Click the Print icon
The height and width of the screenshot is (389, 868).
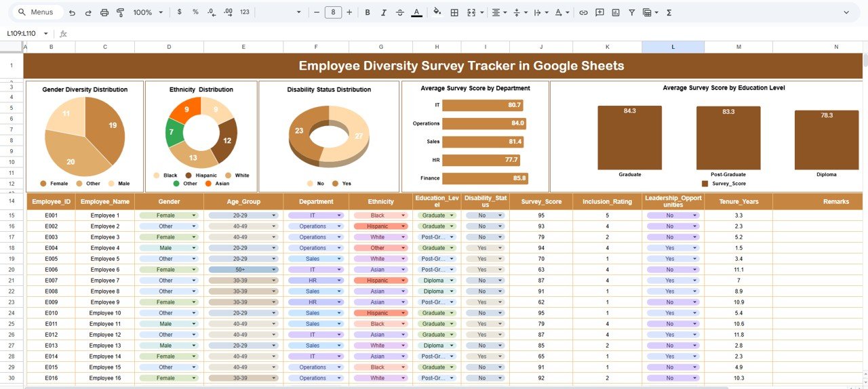pyautogui.click(x=104, y=12)
